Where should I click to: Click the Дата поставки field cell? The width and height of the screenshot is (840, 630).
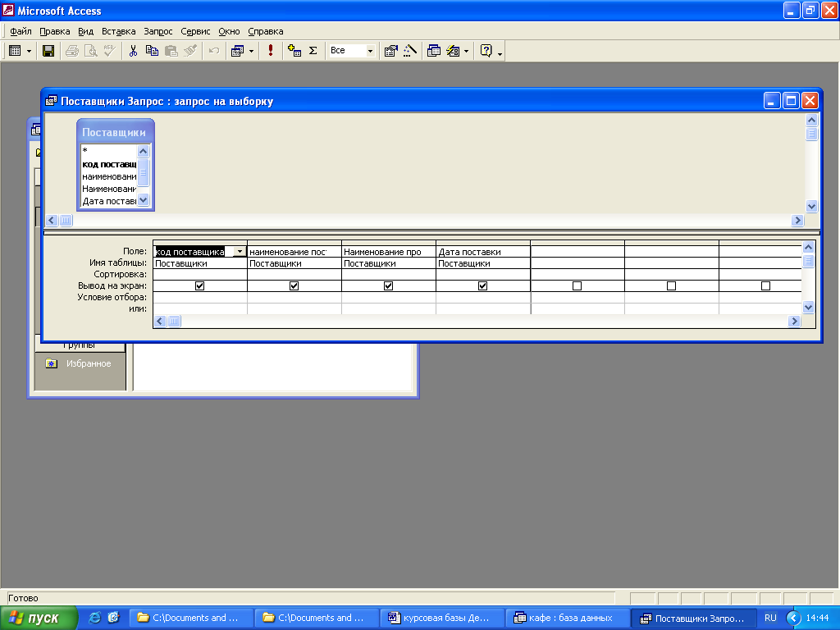pyautogui.click(x=482, y=252)
